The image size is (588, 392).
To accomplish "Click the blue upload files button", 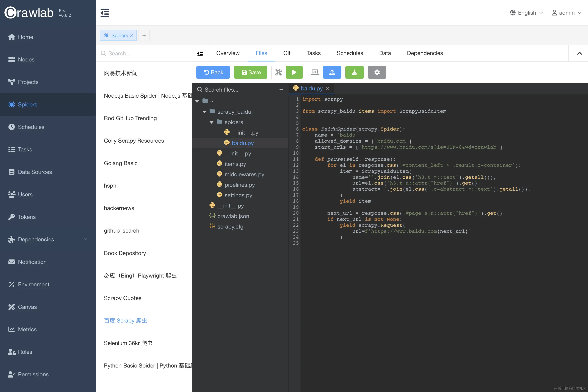I will coord(332,72).
